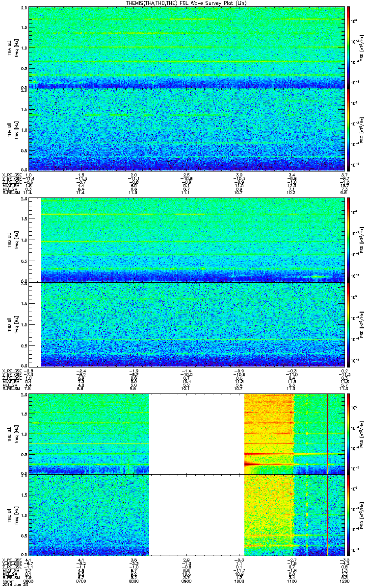Click the blank strip at the left of the THD perpendicular panel
Screen dimensions: 368x588
[x=34, y=240]
